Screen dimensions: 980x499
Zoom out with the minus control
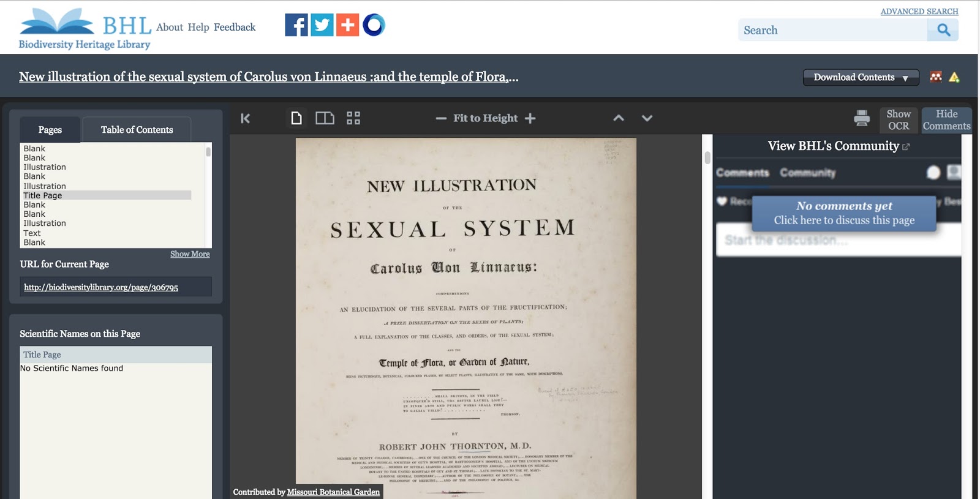point(441,118)
